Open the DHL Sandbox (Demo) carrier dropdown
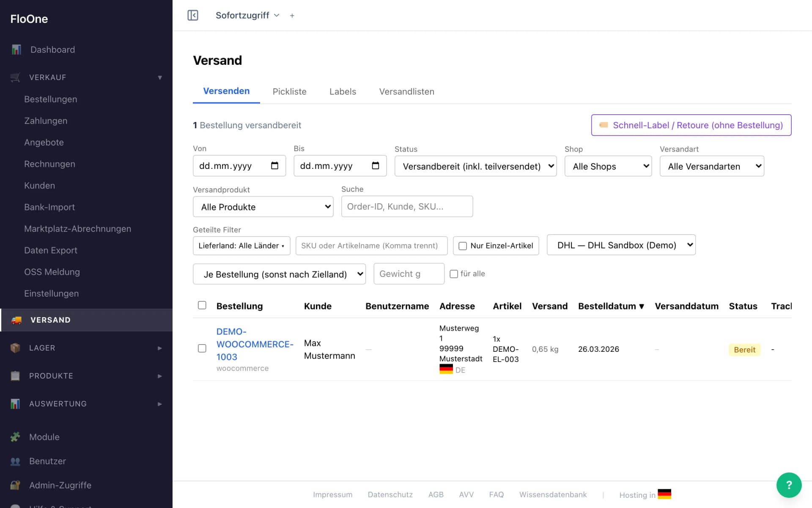Screen dimensions: 812x508 click(x=621, y=245)
